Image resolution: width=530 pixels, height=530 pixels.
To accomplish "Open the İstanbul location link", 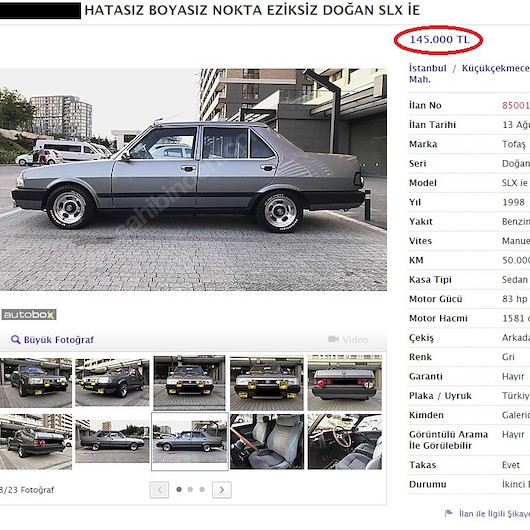I will tap(428, 68).
